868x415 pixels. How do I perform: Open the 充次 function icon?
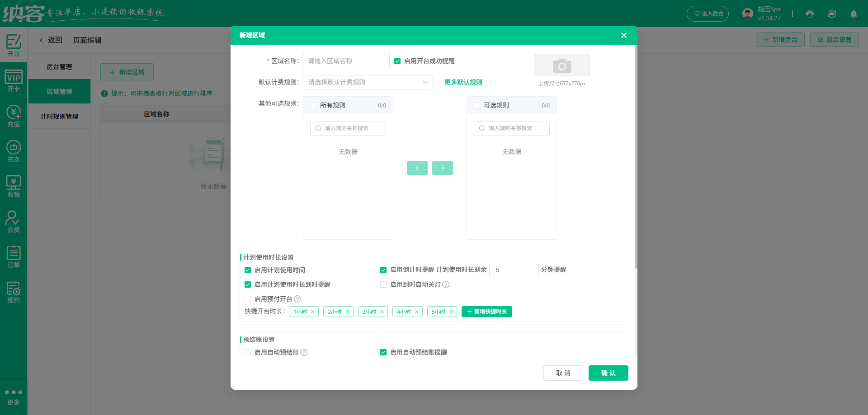tap(13, 151)
